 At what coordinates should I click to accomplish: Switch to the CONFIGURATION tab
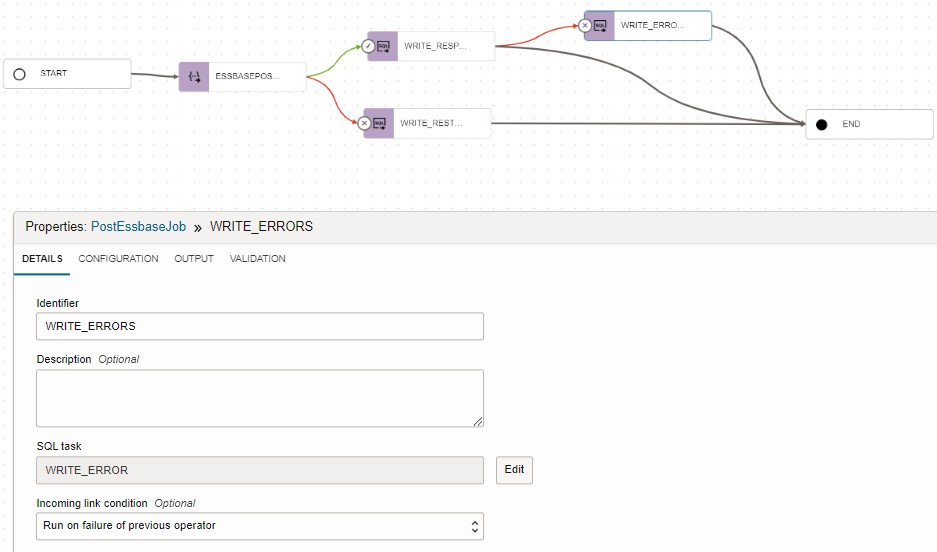click(118, 259)
